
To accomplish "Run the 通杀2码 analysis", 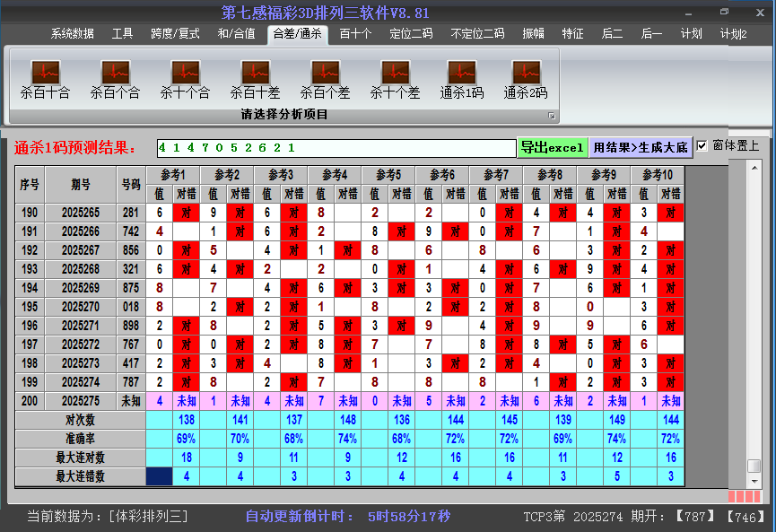I will point(526,79).
